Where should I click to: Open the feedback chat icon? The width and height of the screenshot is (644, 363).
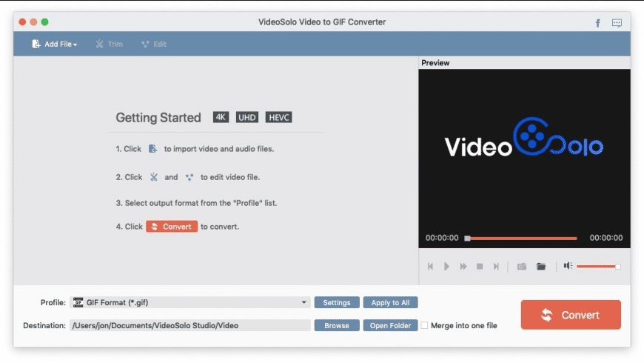click(617, 23)
